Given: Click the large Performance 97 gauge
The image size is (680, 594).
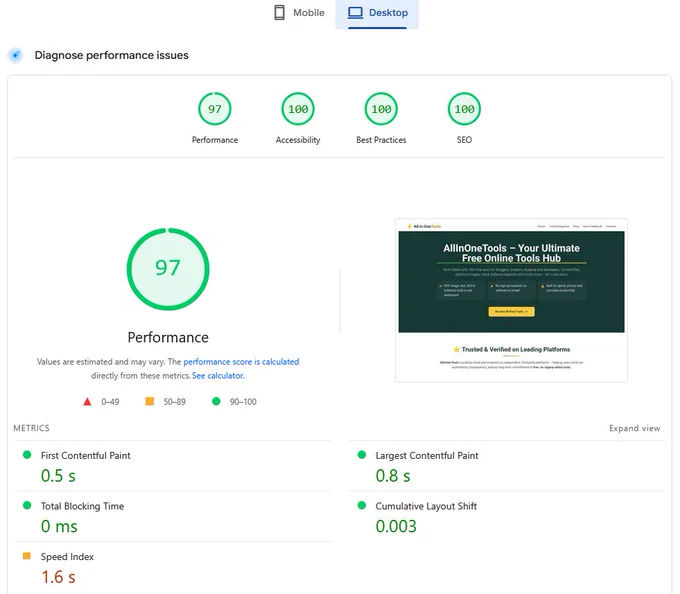Looking at the screenshot, I should (x=168, y=269).
